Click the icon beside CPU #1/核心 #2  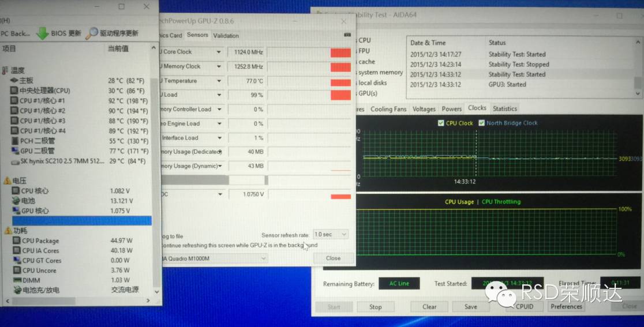click(14, 110)
